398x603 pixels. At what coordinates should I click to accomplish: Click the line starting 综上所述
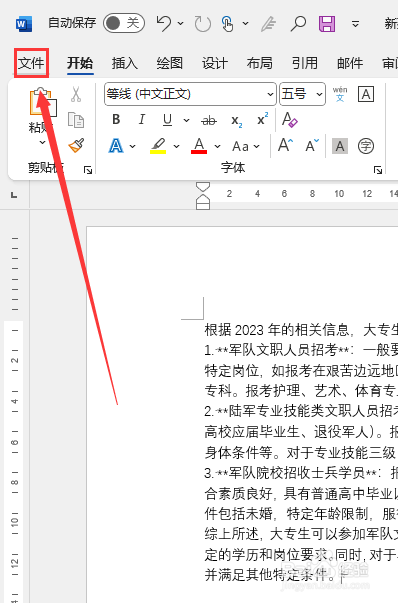301,534
